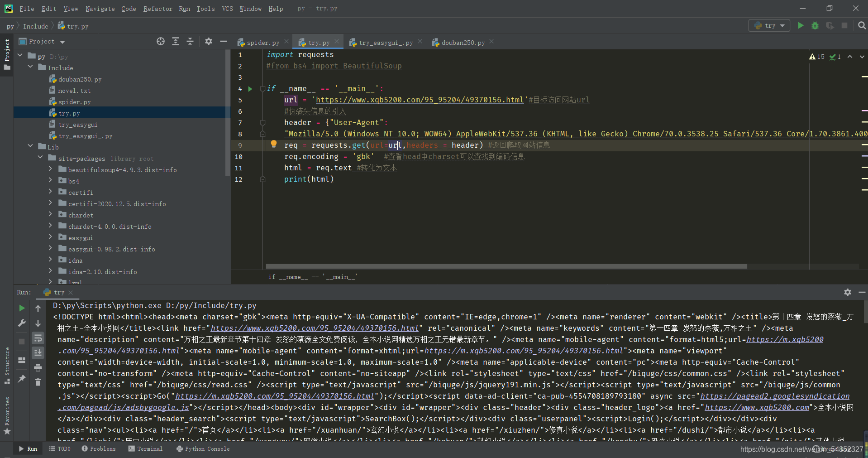868x458 pixels.
Task: Close the try.py editor tab
Action: [337, 42]
